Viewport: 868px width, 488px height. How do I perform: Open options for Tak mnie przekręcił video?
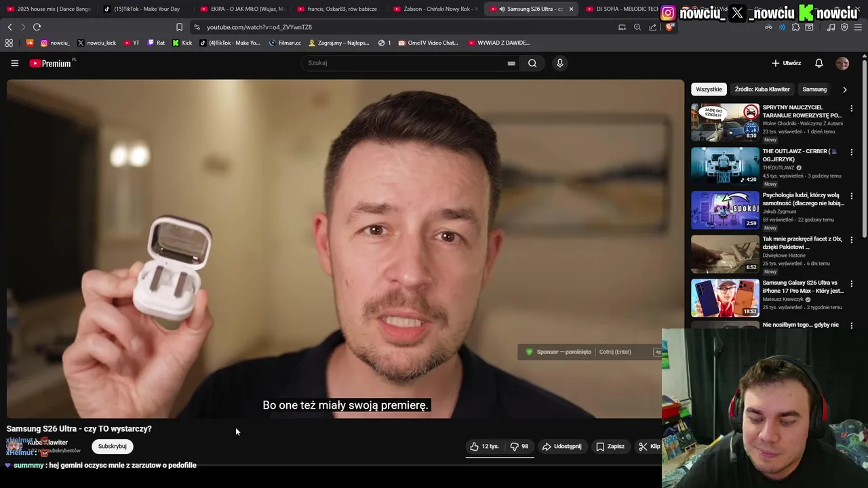[x=852, y=240]
